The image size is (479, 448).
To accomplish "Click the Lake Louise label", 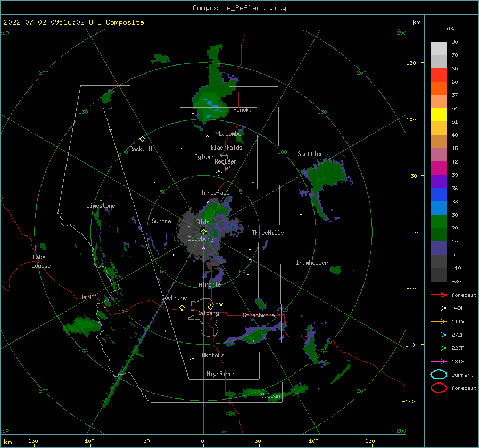I will [x=41, y=262].
